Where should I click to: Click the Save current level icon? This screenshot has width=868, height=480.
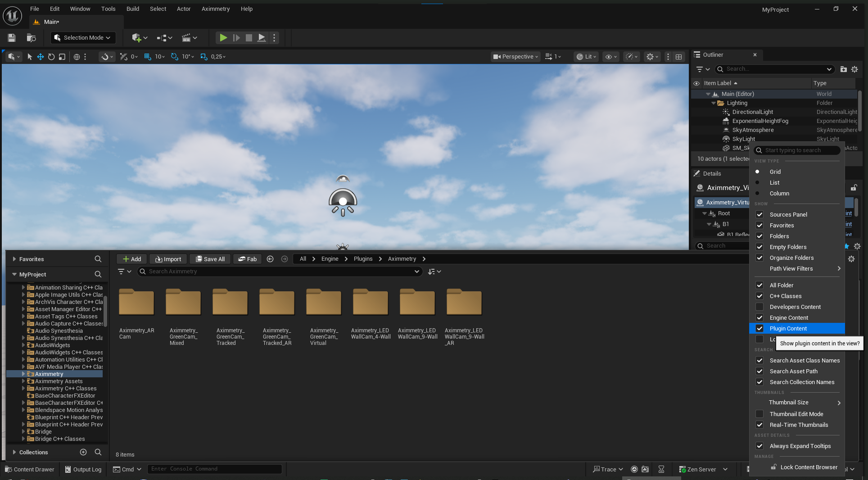tap(12, 38)
